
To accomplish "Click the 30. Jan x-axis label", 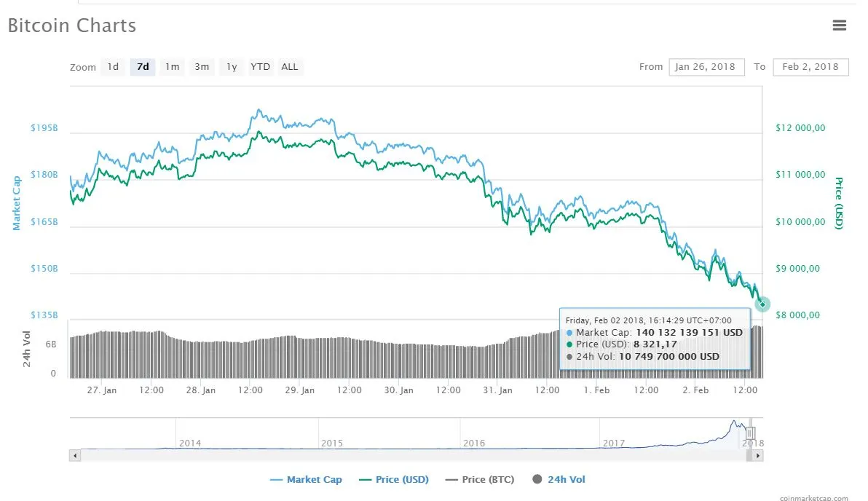I will click(398, 390).
